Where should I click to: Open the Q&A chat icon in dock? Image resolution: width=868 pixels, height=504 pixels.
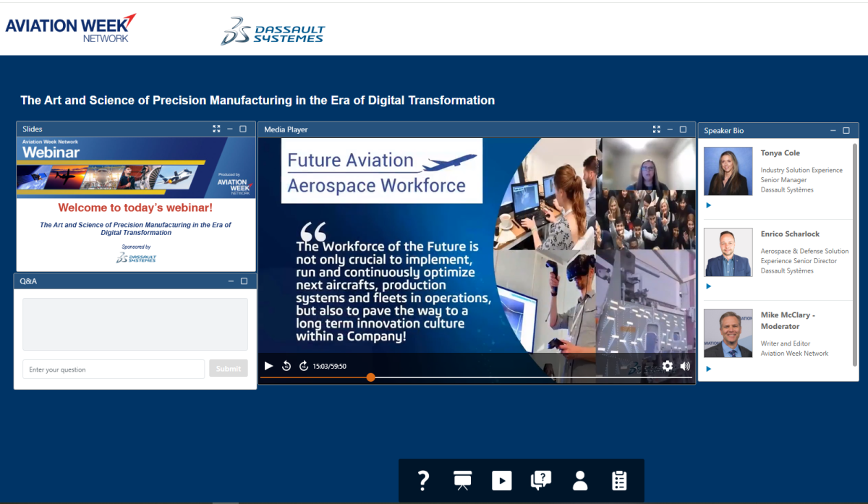point(541,481)
